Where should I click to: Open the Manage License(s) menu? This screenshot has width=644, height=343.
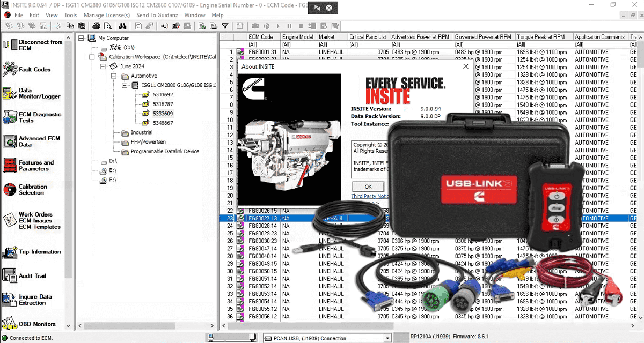pyautogui.click(x=106, y=15)
